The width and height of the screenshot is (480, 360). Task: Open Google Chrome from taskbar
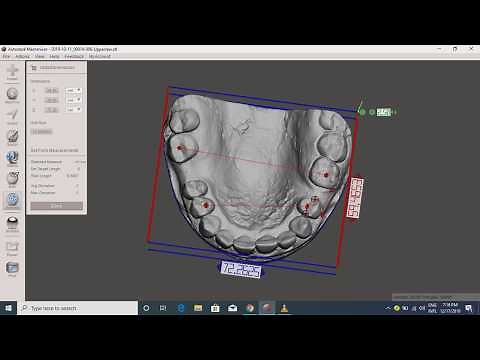click(250, 308)
